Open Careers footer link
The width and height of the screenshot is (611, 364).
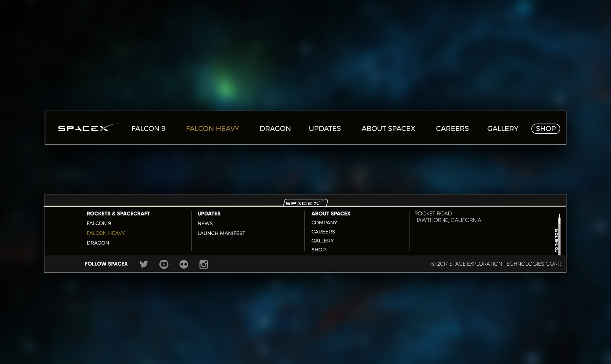tap(323, 232)
